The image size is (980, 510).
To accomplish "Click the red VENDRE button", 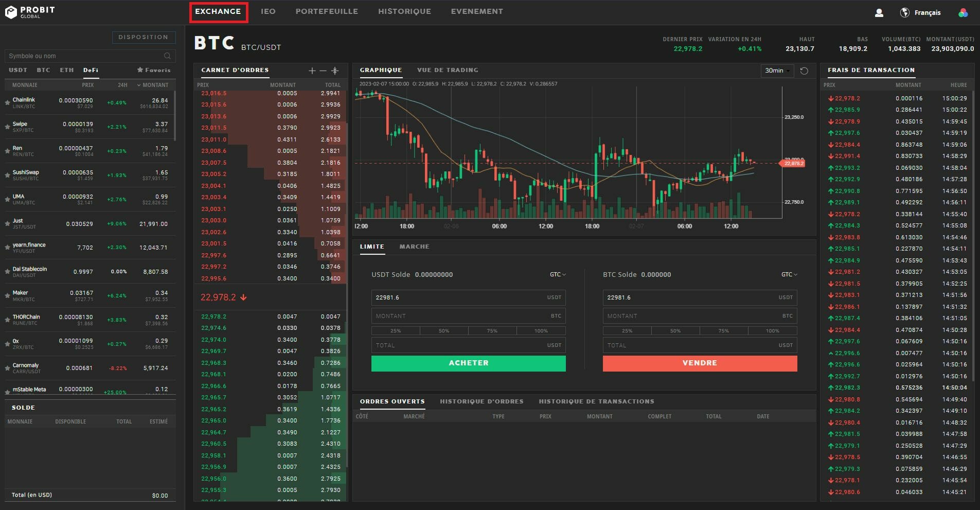I will pos(700,363).
